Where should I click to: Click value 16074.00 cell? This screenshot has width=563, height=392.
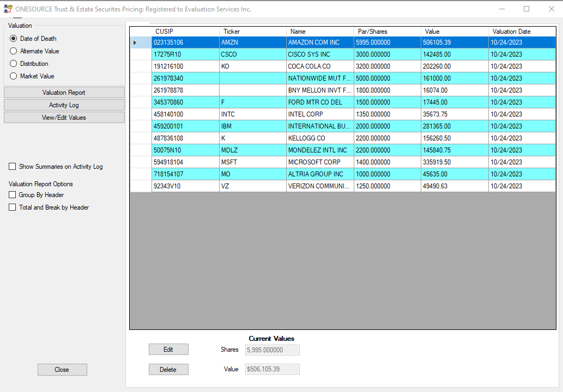pyautogui.click(x=455, y=90)
